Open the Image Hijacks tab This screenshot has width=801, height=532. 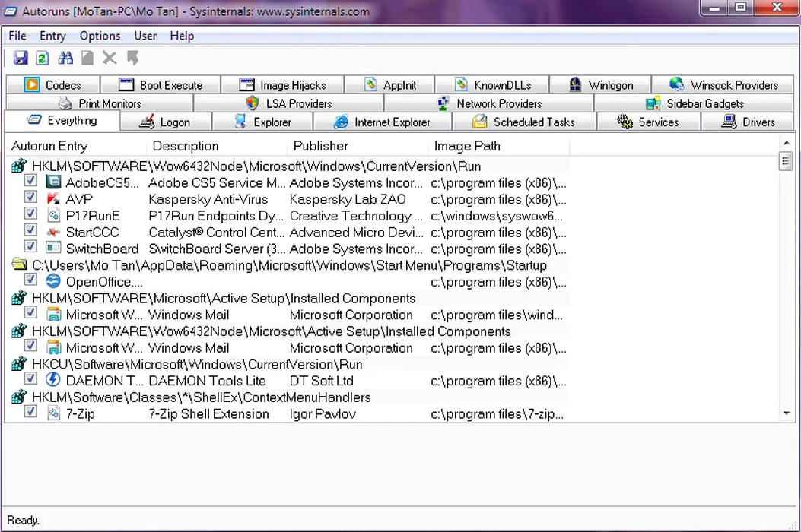(x=282, y=85)
